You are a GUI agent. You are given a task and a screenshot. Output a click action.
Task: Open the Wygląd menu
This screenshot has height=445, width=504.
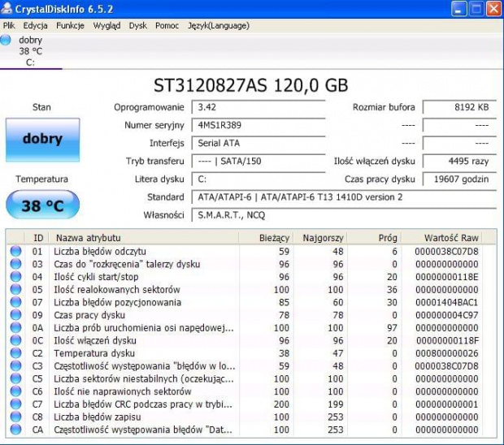pos(106,26)
